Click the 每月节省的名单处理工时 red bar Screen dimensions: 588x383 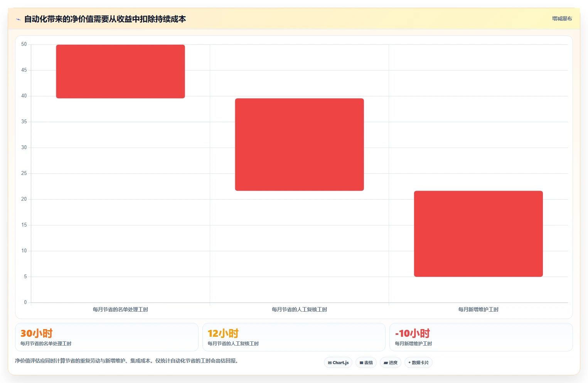coord(120,71)
